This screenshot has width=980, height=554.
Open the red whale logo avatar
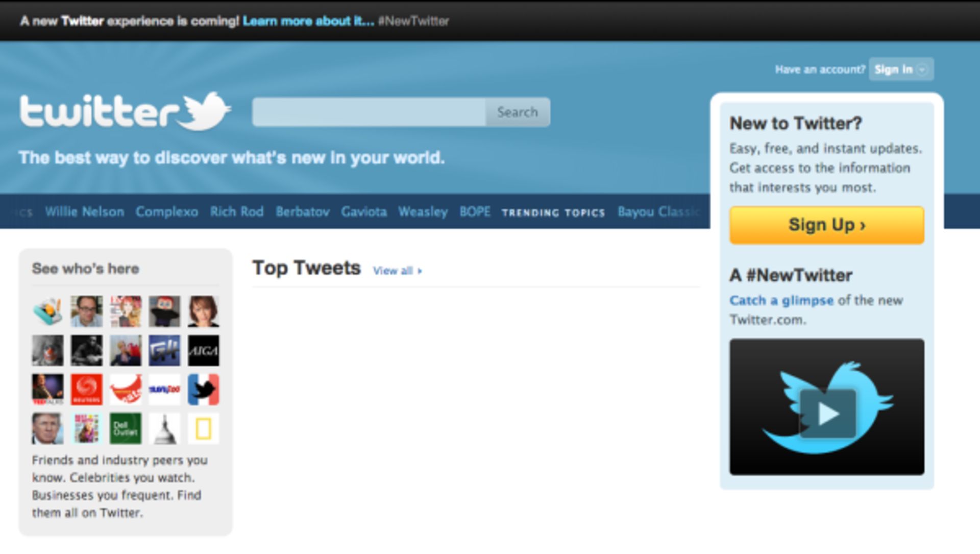click(x=126, y=390)
